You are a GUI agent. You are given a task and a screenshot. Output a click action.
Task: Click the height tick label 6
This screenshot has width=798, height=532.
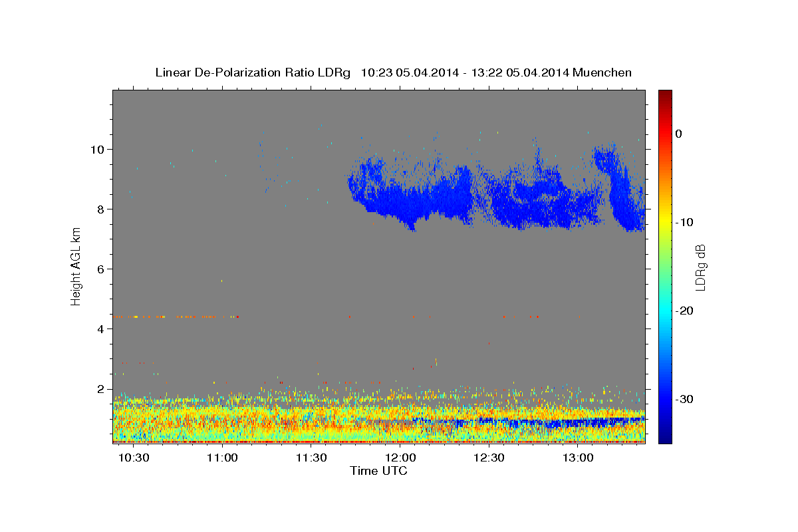point(101,269)
